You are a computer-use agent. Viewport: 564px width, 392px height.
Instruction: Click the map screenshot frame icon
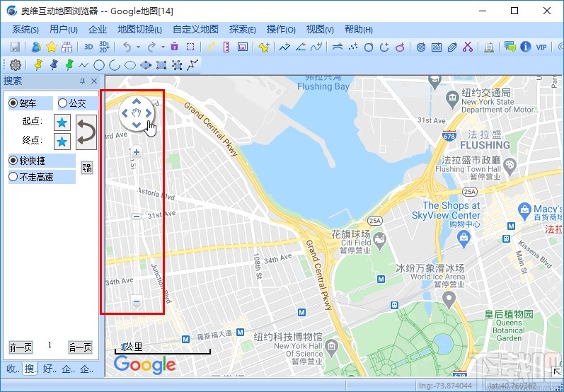243,47
